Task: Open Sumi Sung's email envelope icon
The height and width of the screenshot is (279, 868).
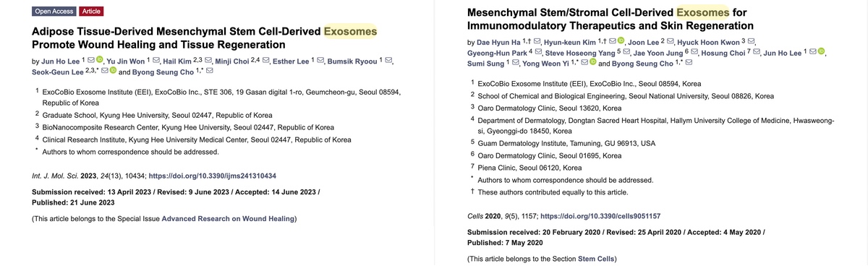Action: 515,64
